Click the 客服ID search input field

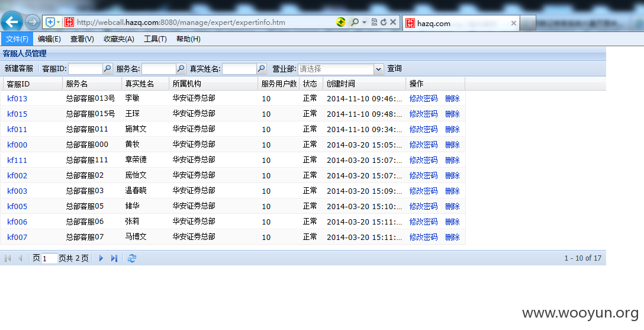[85, 69]
